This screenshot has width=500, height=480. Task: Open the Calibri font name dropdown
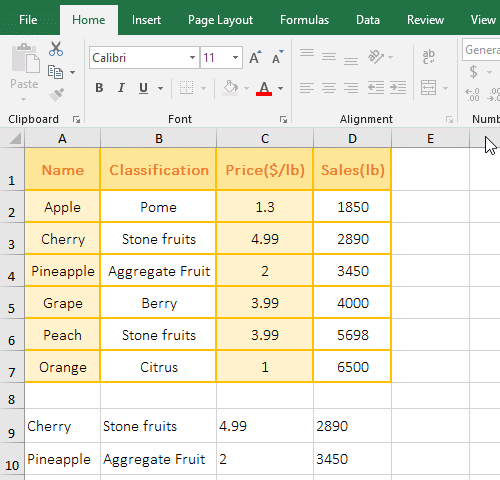click(x=192, y=58)
